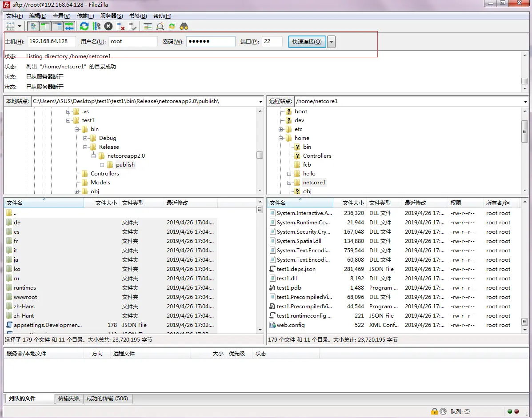Toggle local directory tree display
Viewport: 532px width, 418px height.
[45, 26]
